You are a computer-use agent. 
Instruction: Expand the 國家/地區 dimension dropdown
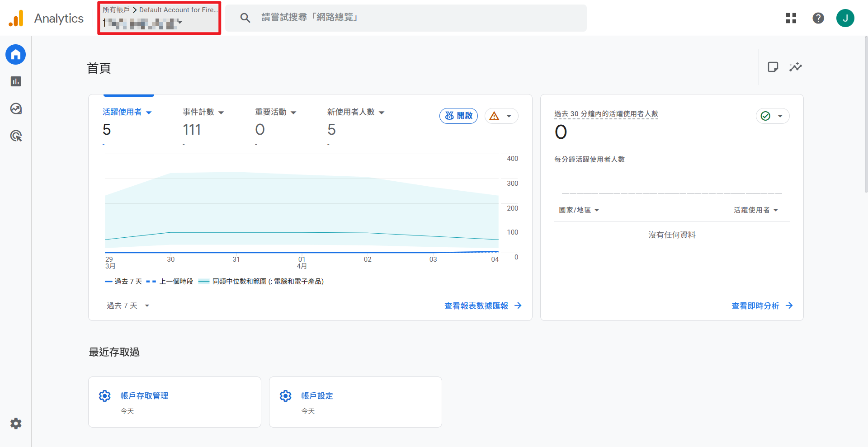point(579,210)
